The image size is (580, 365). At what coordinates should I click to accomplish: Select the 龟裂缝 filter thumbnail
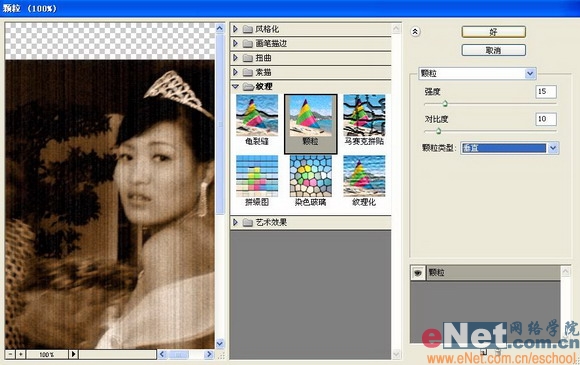pyautogui.click(x=257, y=115)
